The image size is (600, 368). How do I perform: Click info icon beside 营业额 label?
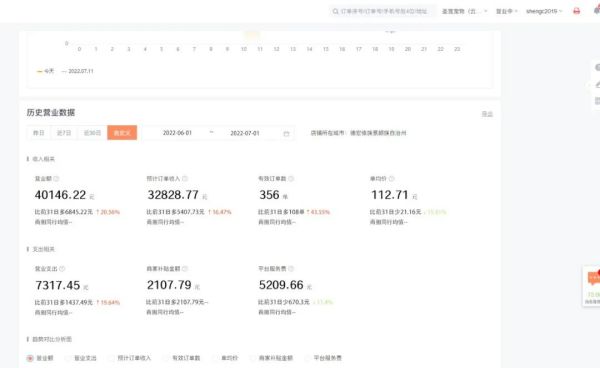coord(56,179)
